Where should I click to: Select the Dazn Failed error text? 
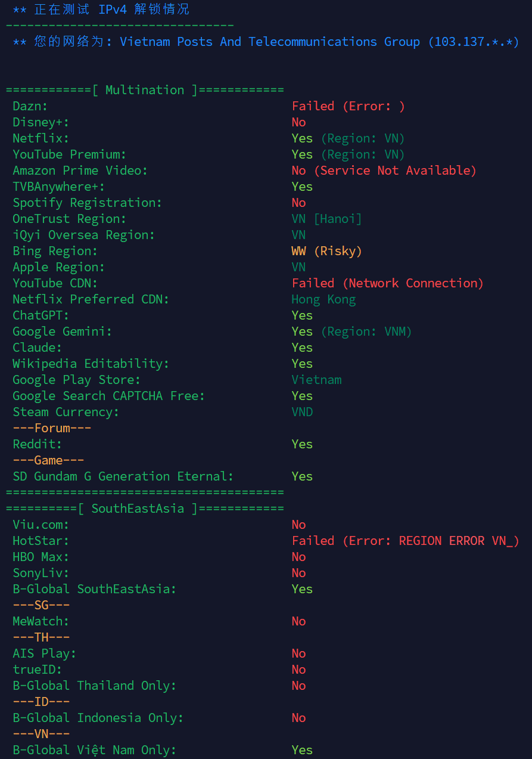(x=348, y=106)
